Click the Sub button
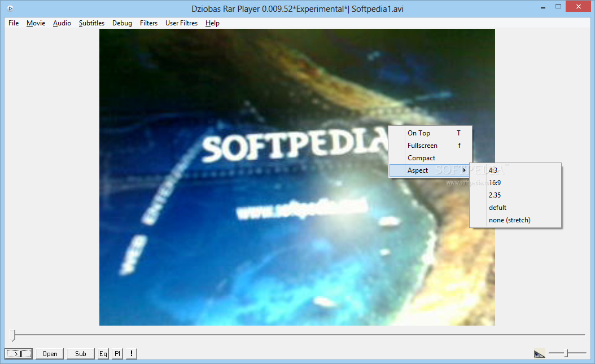Viewport: 595px width, 364px height. (x=81, y=354)
